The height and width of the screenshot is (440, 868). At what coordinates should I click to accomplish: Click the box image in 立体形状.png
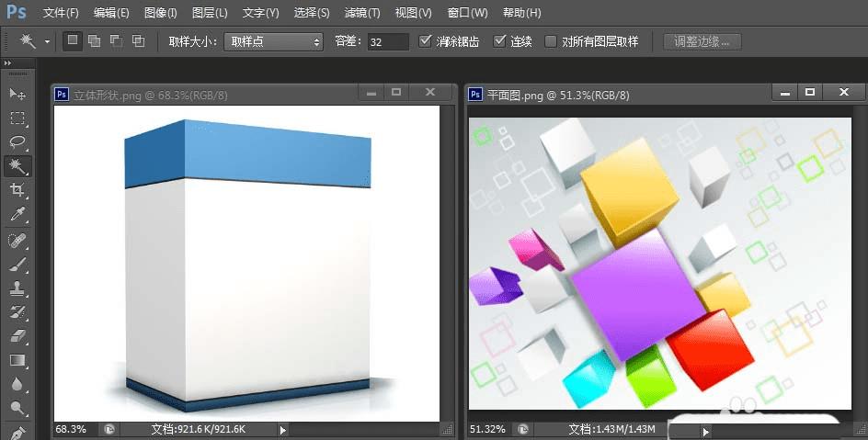[x=247, y=265]
